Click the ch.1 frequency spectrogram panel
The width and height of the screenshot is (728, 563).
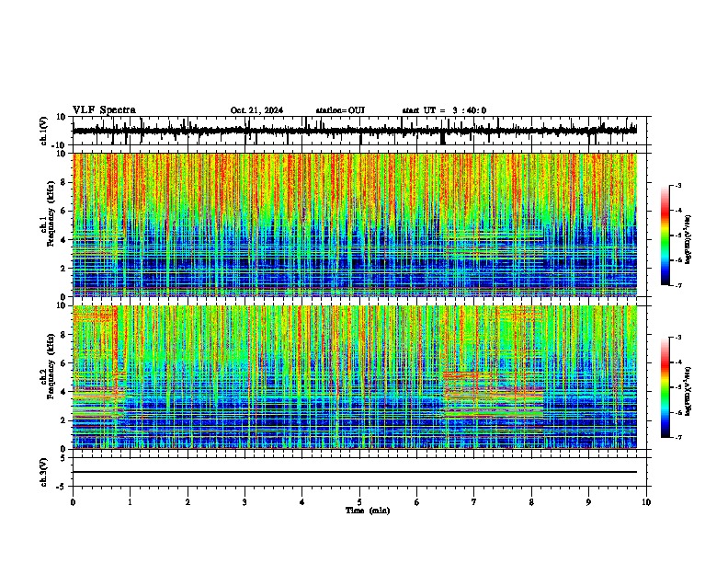pyautogui.click(x=355, y=224)
